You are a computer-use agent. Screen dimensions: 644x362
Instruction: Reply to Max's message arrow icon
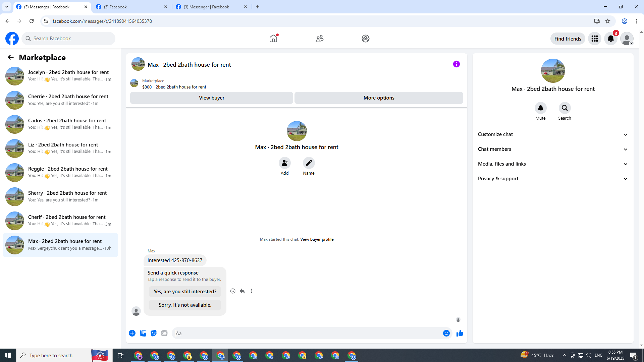[242, 291]
